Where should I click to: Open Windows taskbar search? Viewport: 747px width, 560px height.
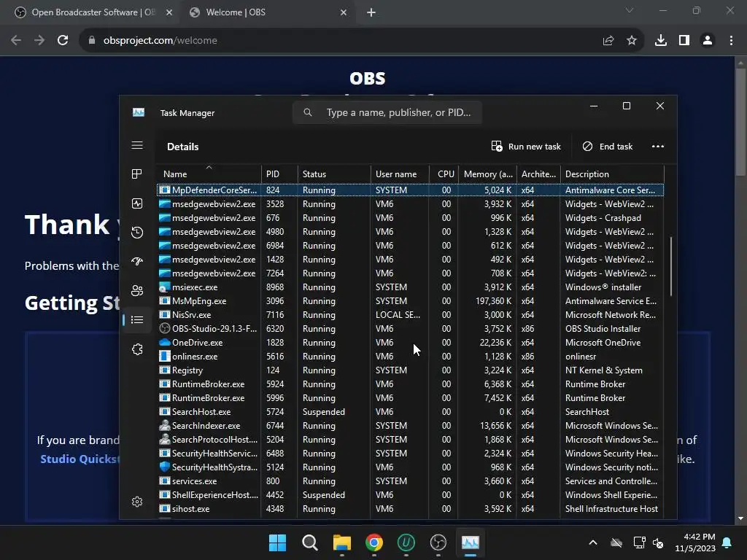(x=309, y=542)
